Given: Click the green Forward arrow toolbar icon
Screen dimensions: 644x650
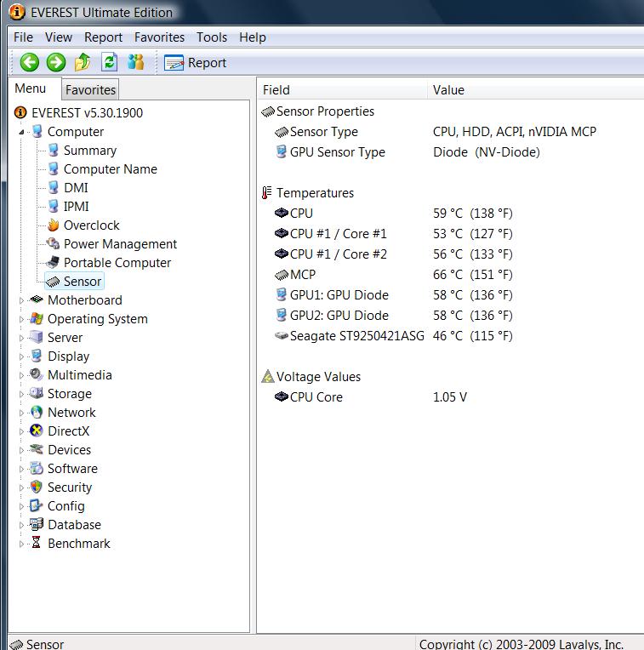Looking at the screenshot, I should (x=56, y=63).
